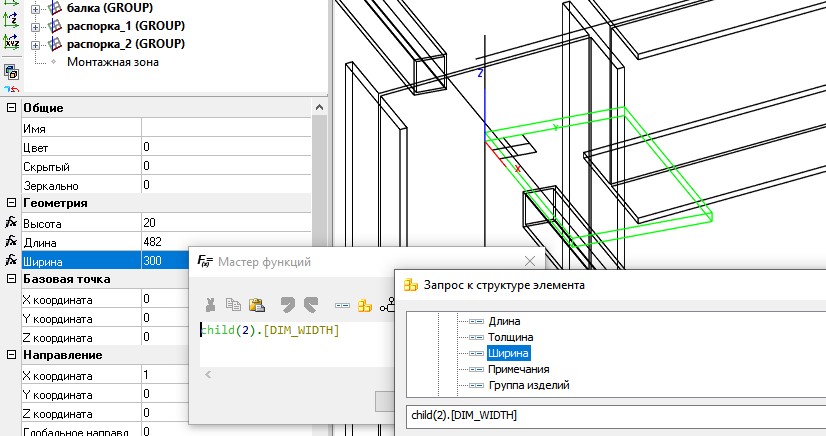Screen dimensions: 826x436
Task: Close the Мастер функций dialog
Action: [x=530, y=261]
